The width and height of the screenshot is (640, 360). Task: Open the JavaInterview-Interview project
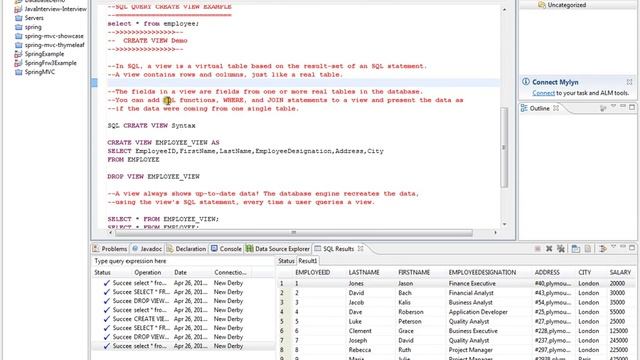pos(51,9)
